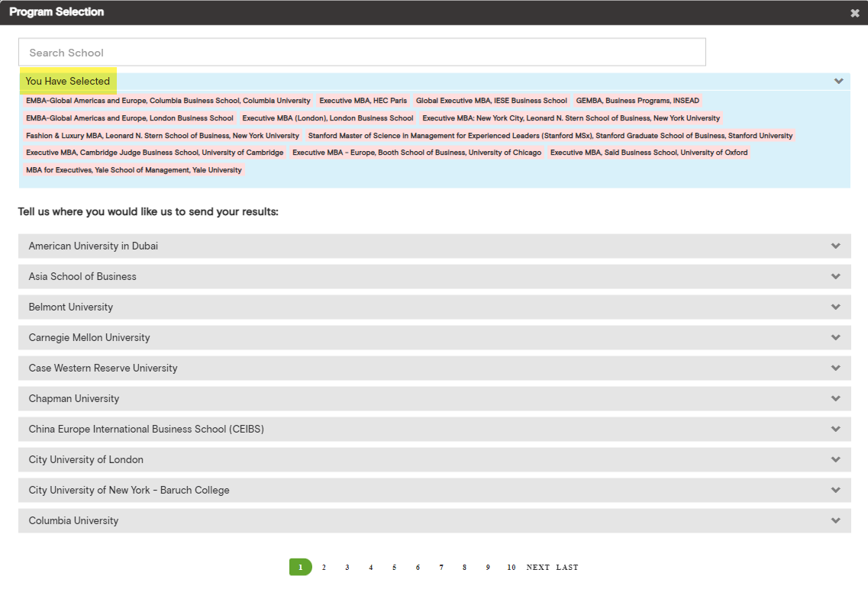Click the Stanford MSx program tag

[x=550, y=136]
